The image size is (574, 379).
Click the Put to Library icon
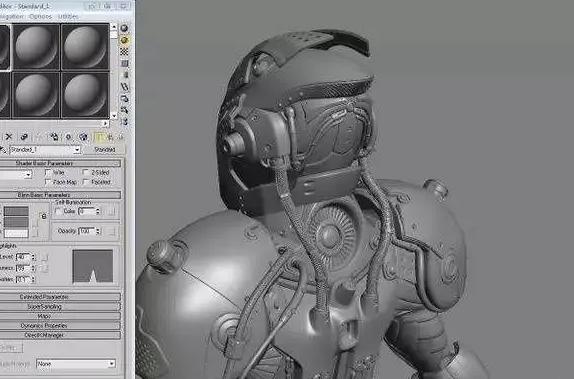(x=54, y=137)
